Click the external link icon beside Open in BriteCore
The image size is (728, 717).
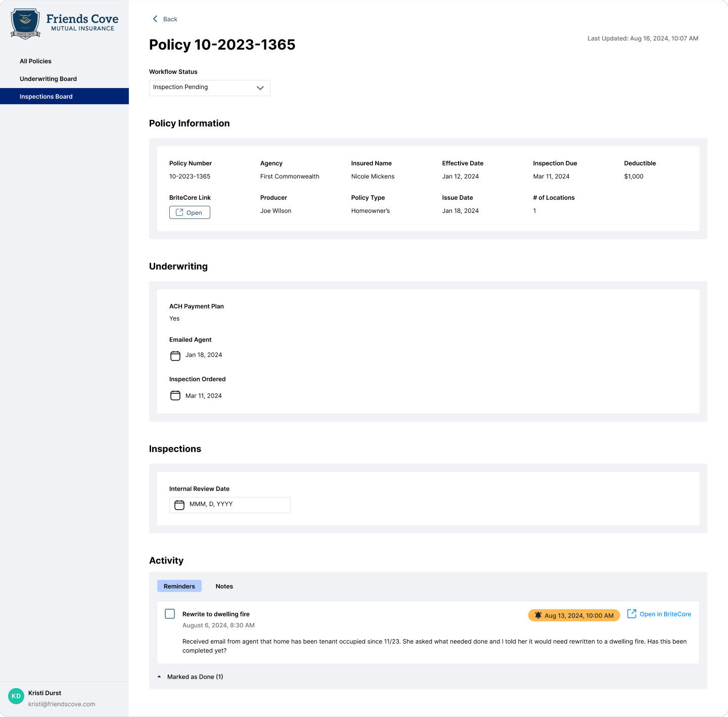tap(631, 614)
